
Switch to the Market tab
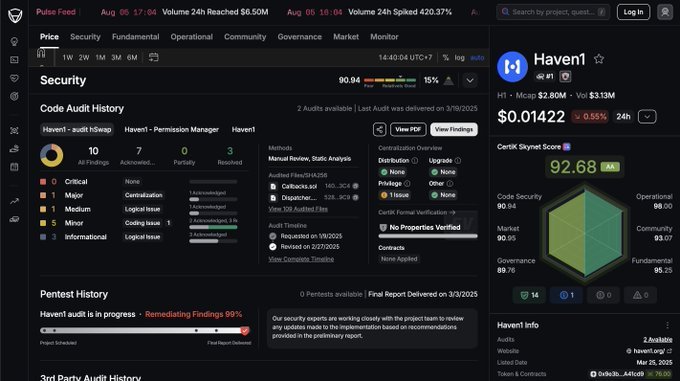point(346,37)
